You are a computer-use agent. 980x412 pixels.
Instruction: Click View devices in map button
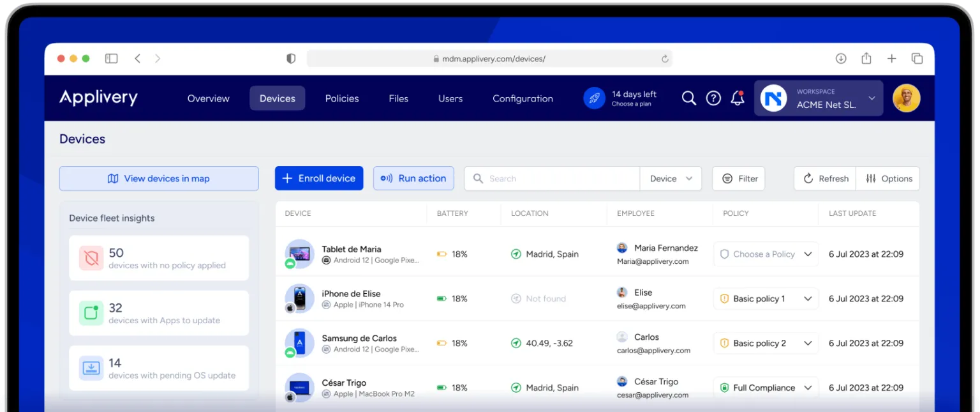click(159, 179)
